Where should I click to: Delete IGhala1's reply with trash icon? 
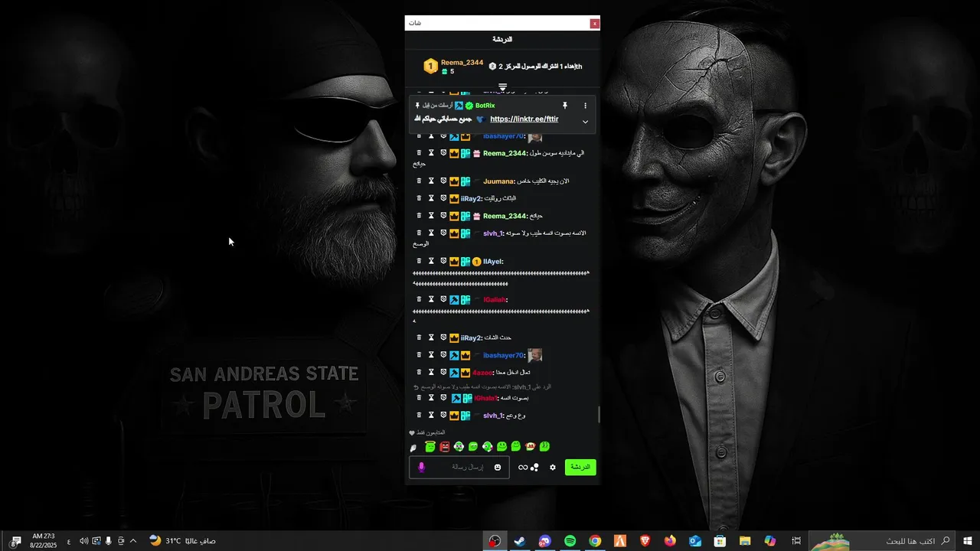(x=419, y=398)
